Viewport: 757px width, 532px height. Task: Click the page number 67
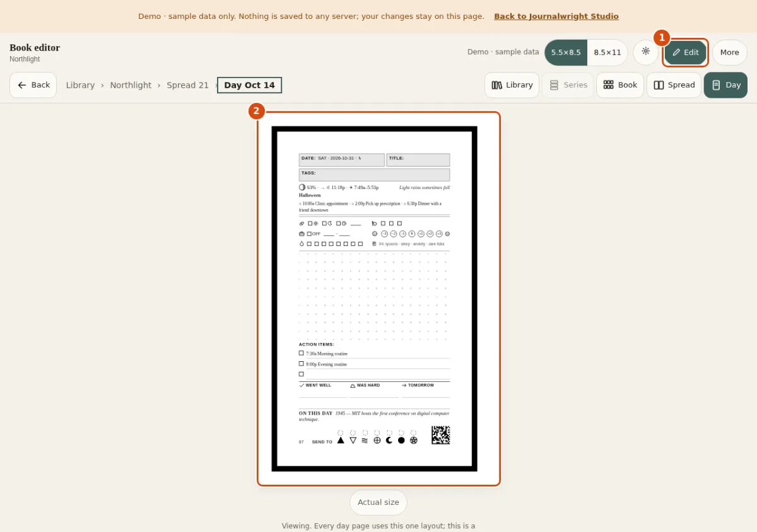pyautogui.click(x=301, y=442)
